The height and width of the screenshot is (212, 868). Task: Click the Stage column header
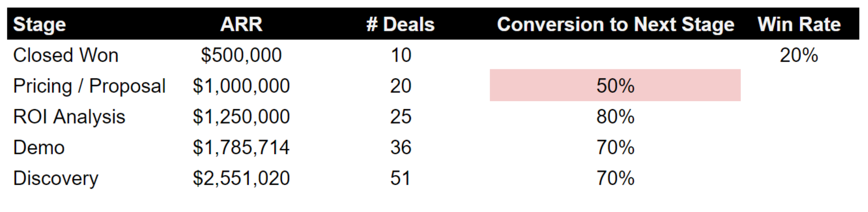39,25
